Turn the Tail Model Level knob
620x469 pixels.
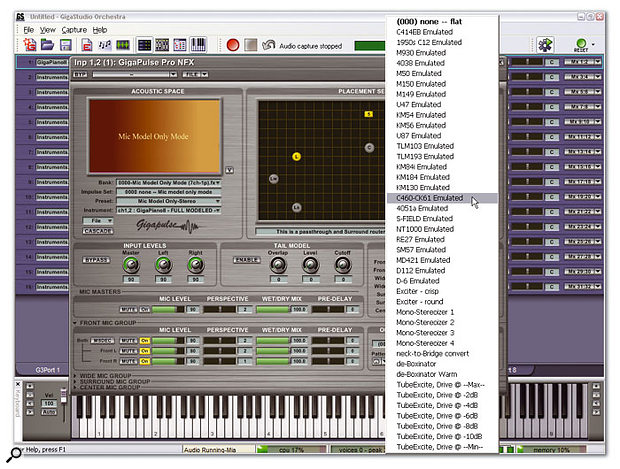click(311, 265)
